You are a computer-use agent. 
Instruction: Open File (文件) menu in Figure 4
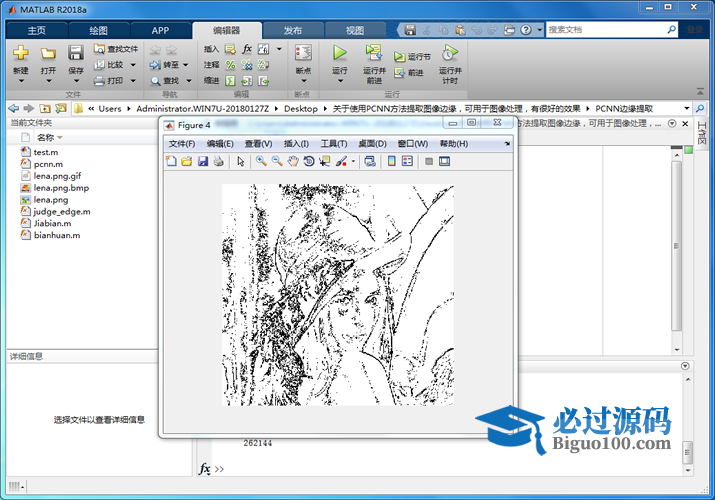pos(182,144)
